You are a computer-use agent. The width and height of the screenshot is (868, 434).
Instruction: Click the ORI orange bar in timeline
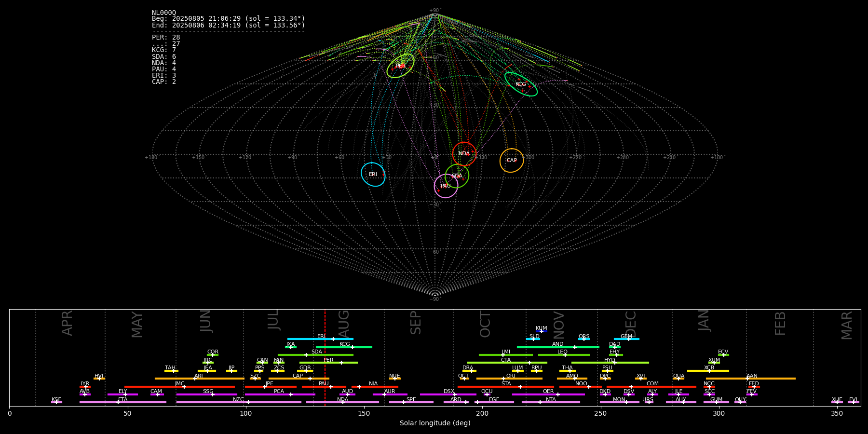pyautogui.click(x=509, y=379)
